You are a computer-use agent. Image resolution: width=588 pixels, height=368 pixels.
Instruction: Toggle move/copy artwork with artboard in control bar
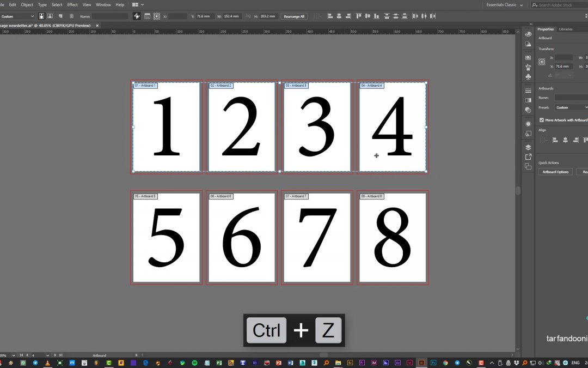point(136,16)
